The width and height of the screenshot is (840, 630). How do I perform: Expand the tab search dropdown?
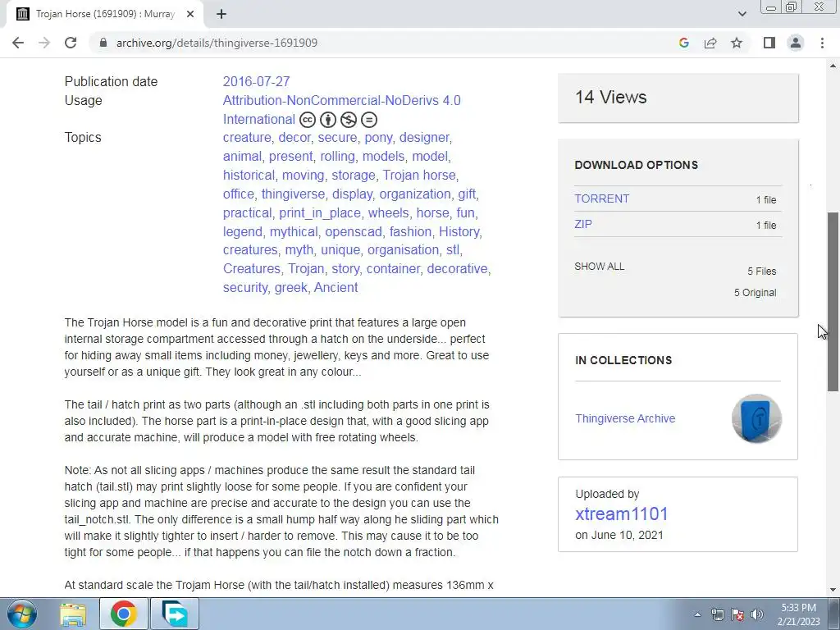742,14
